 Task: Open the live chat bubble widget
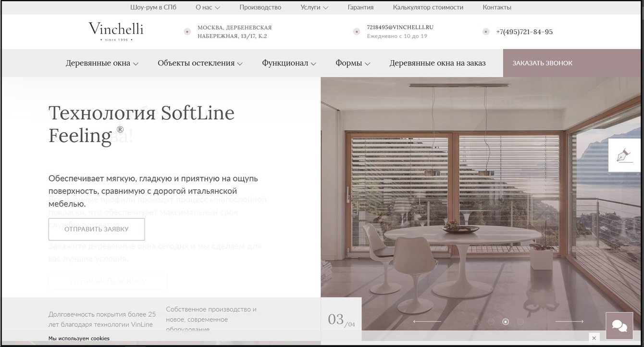pos(619,326)
